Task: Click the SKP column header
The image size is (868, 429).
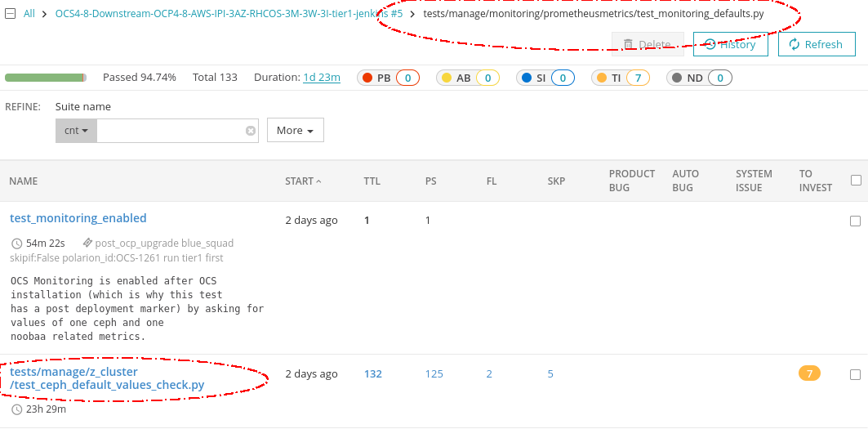Action: (x=556, y=181)
